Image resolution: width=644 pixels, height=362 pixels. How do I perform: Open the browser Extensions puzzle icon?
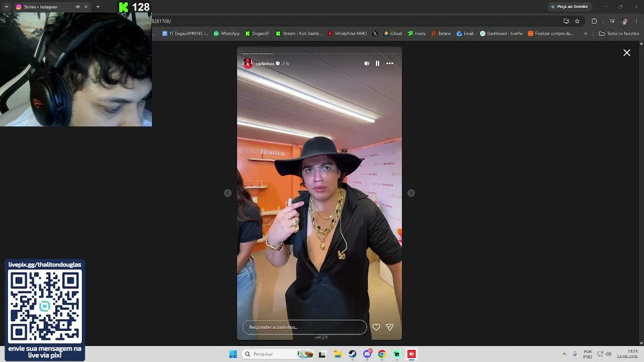594,21
